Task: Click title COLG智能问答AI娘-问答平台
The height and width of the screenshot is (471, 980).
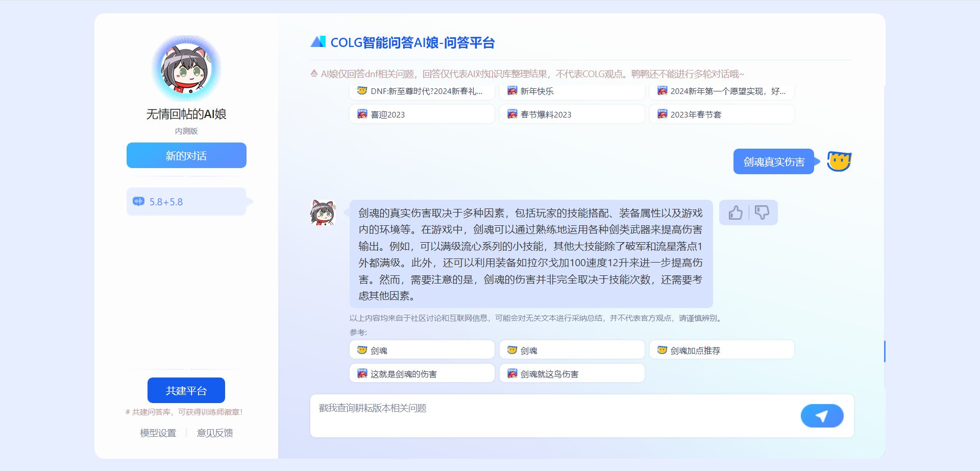Action: (412, 42)
